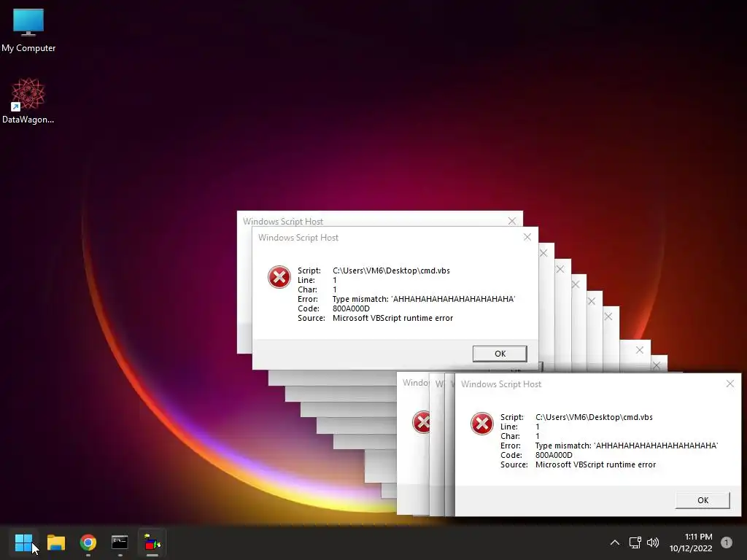Click the error icon in the lower-right dialog
Viewport: 747px width, 560px height.
[x=482, y=424]
